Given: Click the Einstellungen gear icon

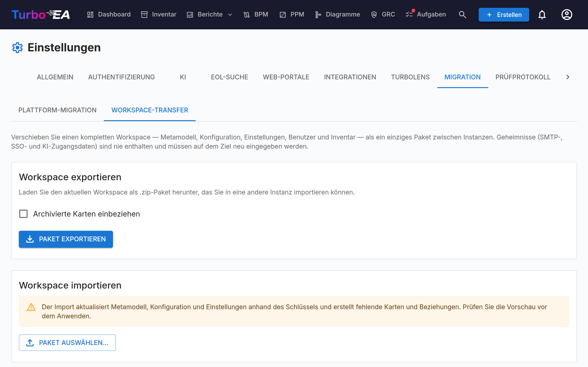Looking at the screenshot, I should click(17, 47).
